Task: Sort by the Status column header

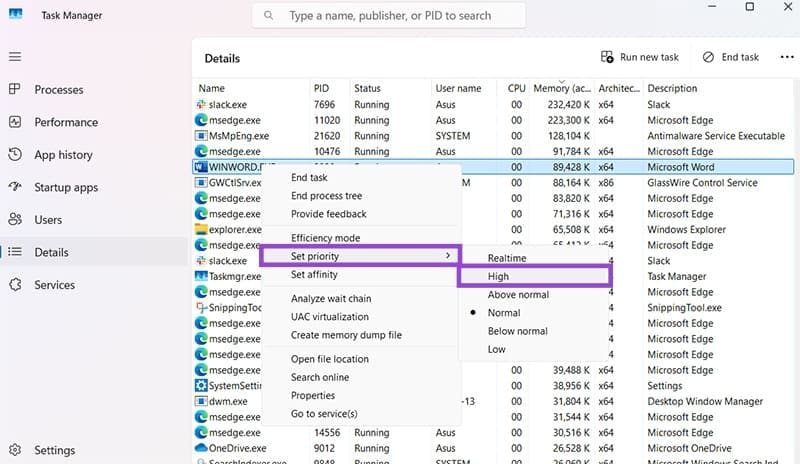Action: click(x=367, y=88)
